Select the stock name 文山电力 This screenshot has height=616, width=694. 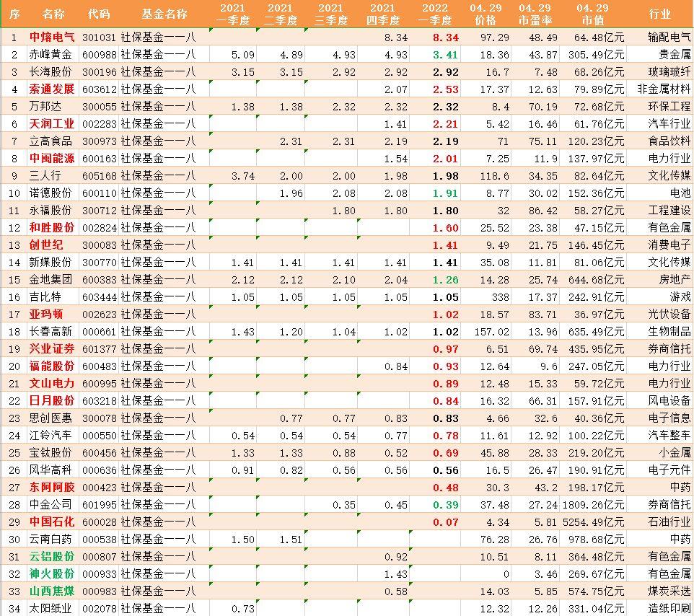point(52,384)
